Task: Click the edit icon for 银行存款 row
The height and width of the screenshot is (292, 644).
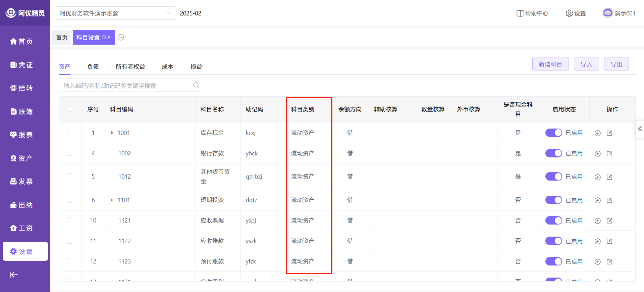Action: (x=609, y=154)
